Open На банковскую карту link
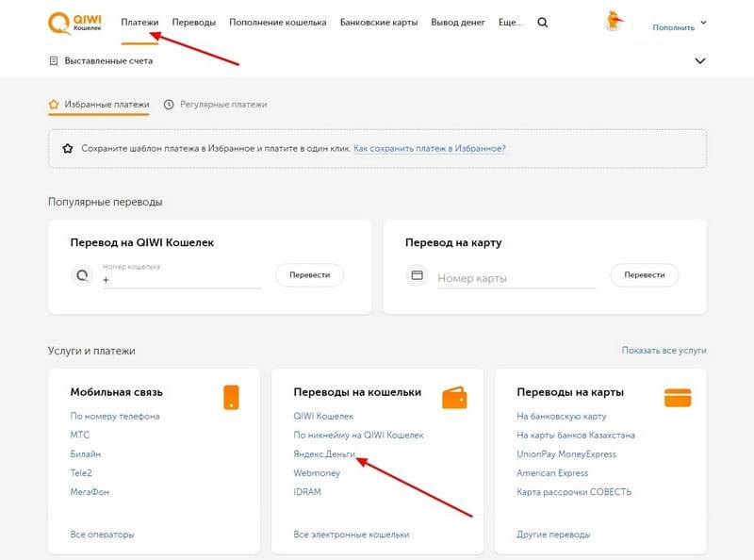This screenshot has width=754, height=560. 562,416
